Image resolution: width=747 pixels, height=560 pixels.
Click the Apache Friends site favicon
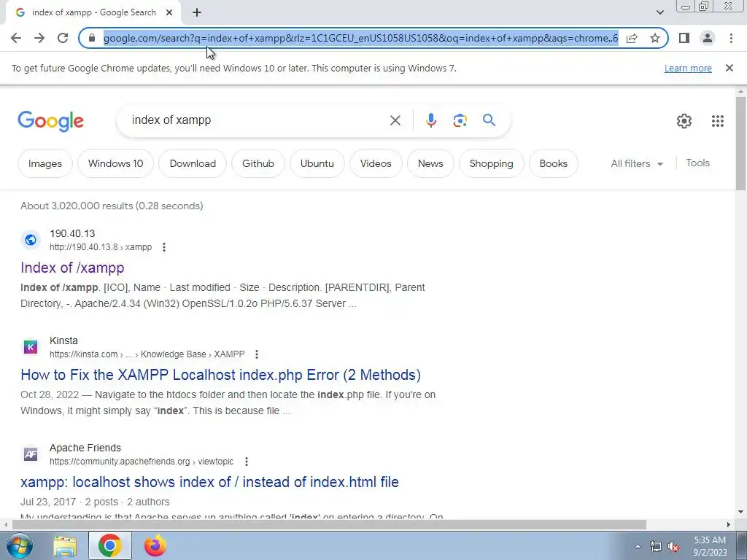pos(31,454)
